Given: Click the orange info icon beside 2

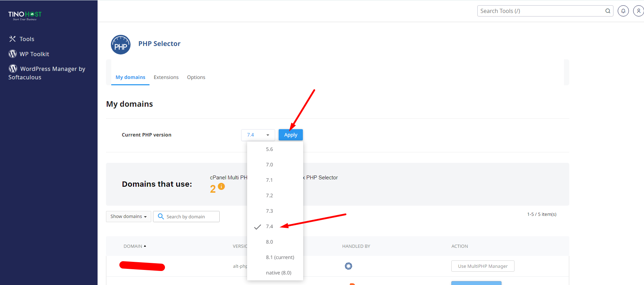Looking at the screenshot, I should pos(221,186).
